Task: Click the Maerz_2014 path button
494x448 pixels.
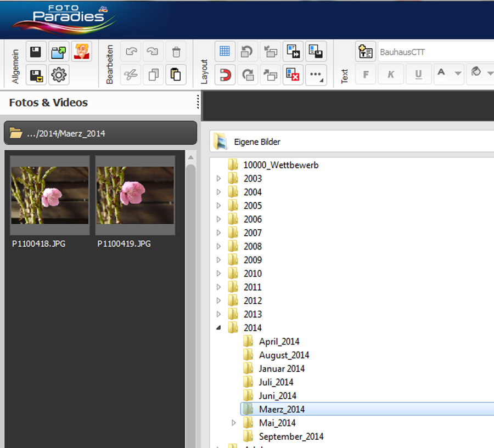Action: [x=100, y=133]
